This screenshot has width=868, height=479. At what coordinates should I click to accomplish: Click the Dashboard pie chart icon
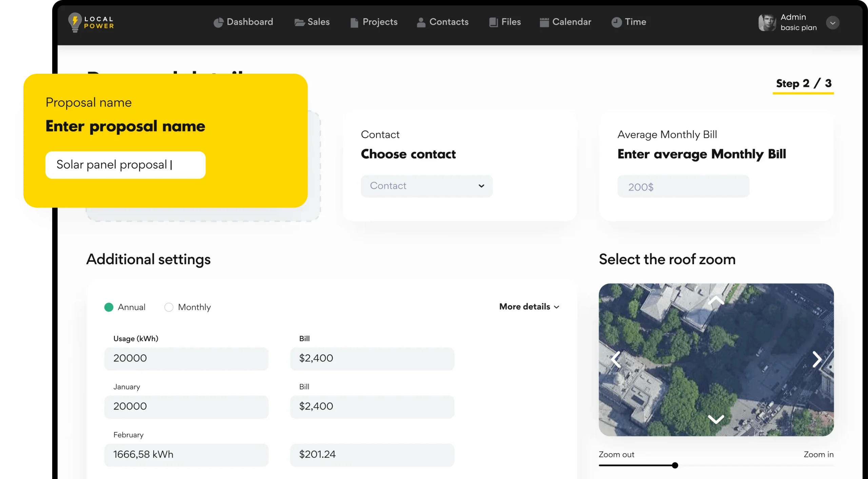(218, 23)
